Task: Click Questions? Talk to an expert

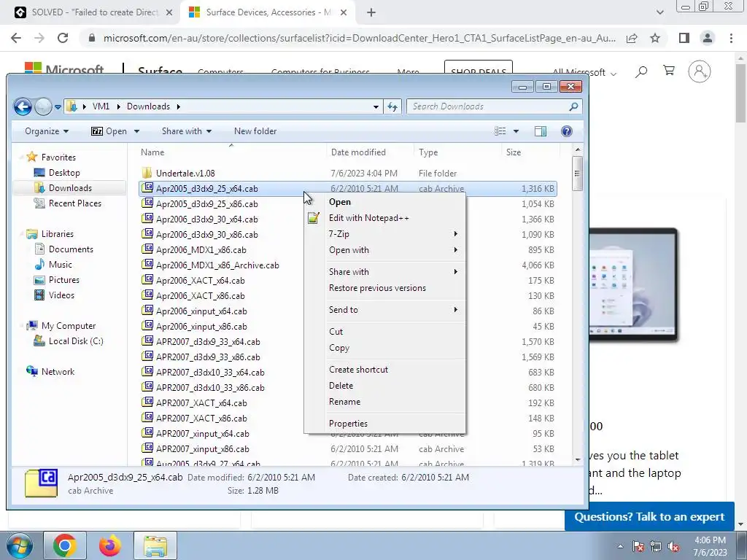Action: 649,517
